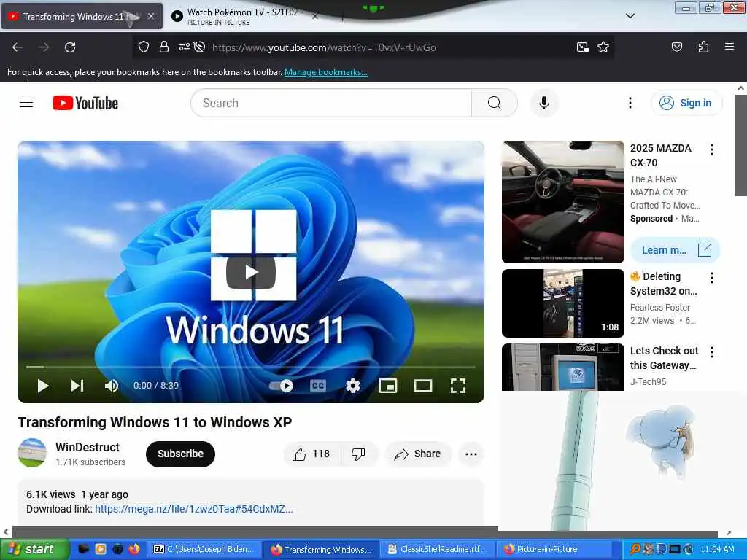The height and width of the screenshot is (560, 747).
Task: Go back with the browser back arrow
Action: pos(18,47)
